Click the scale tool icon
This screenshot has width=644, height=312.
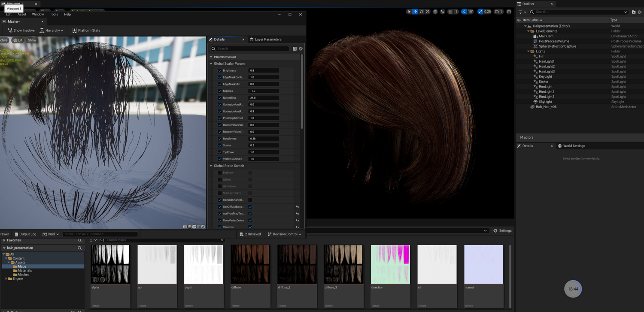tap(427, 12)
